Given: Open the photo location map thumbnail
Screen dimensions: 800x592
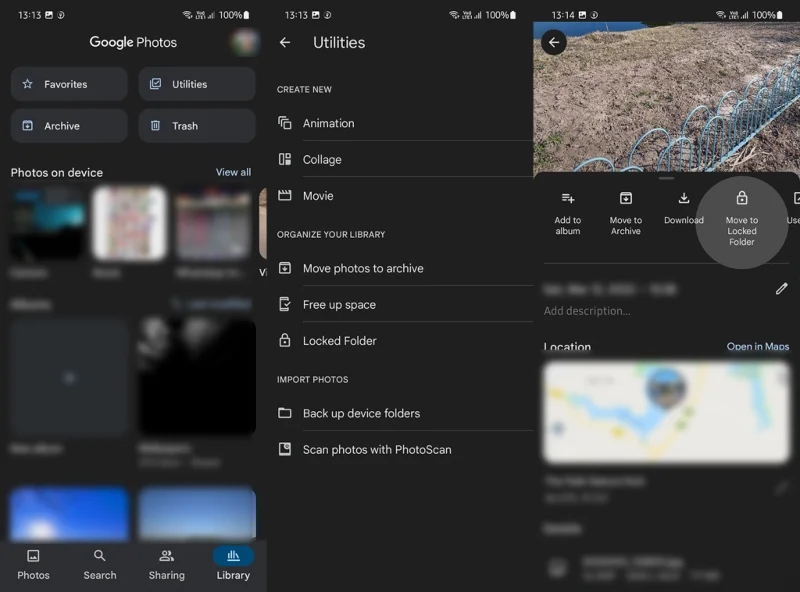Looking at the screenshot, I should click(666, 412).
